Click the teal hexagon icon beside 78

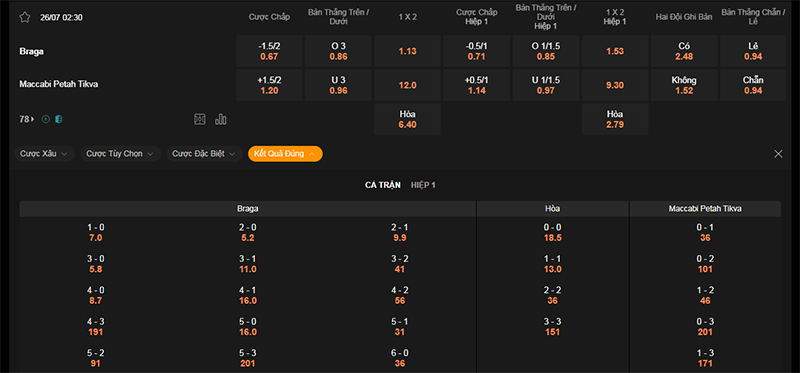tap(59, 119)
